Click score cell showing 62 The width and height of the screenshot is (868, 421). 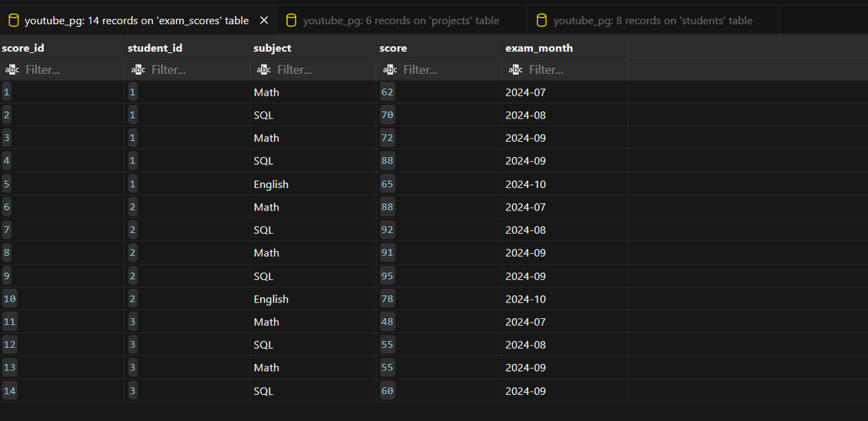(x=439, y=92)
